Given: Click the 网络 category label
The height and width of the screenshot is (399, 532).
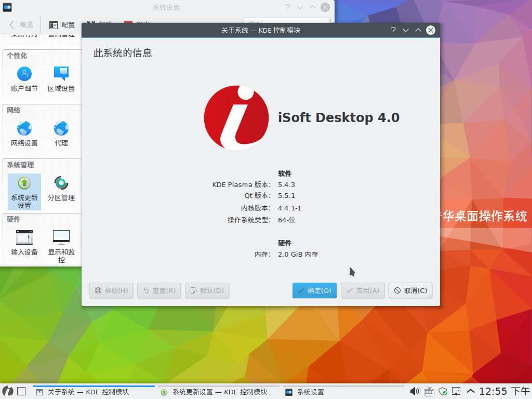Looking at the screenshot, I should point(14,110).
